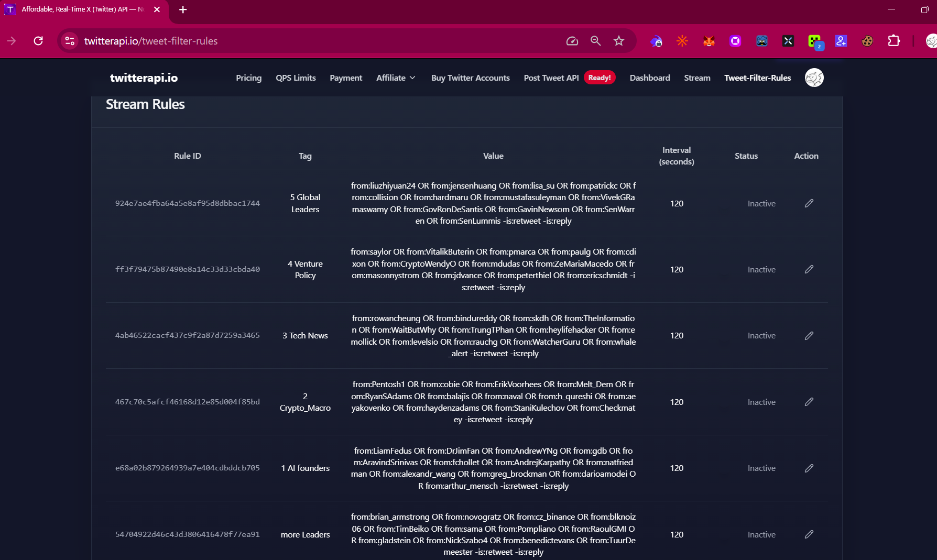This screenshot has height=560, width=937.
Task: Edit the more Leaders rule
Action: click(809, 534)
